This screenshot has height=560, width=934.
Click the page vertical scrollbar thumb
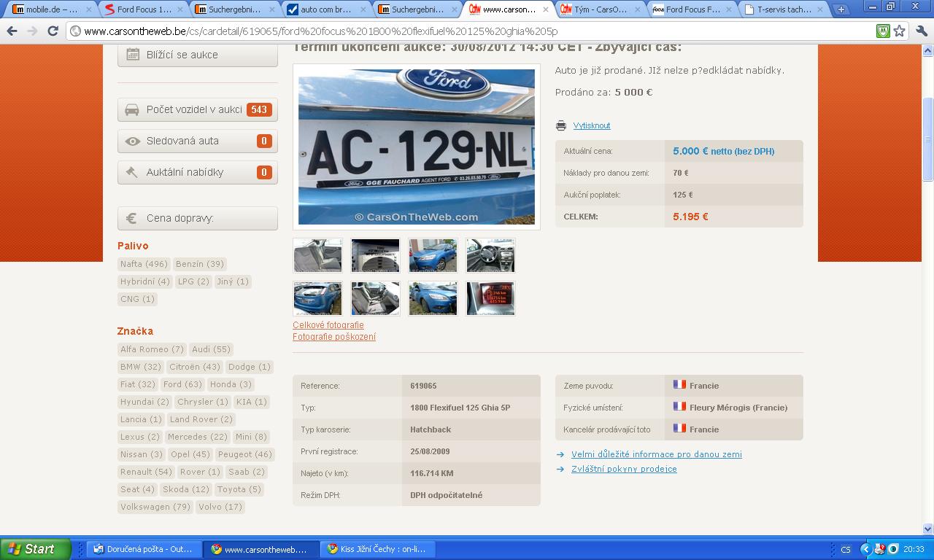927,139
